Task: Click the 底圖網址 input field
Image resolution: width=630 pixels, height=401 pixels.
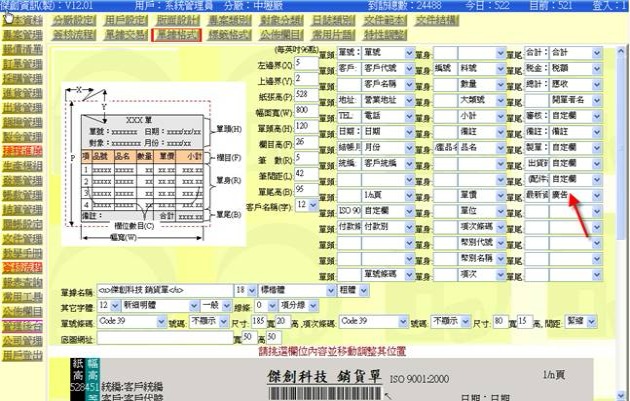Action: (151, 338)
